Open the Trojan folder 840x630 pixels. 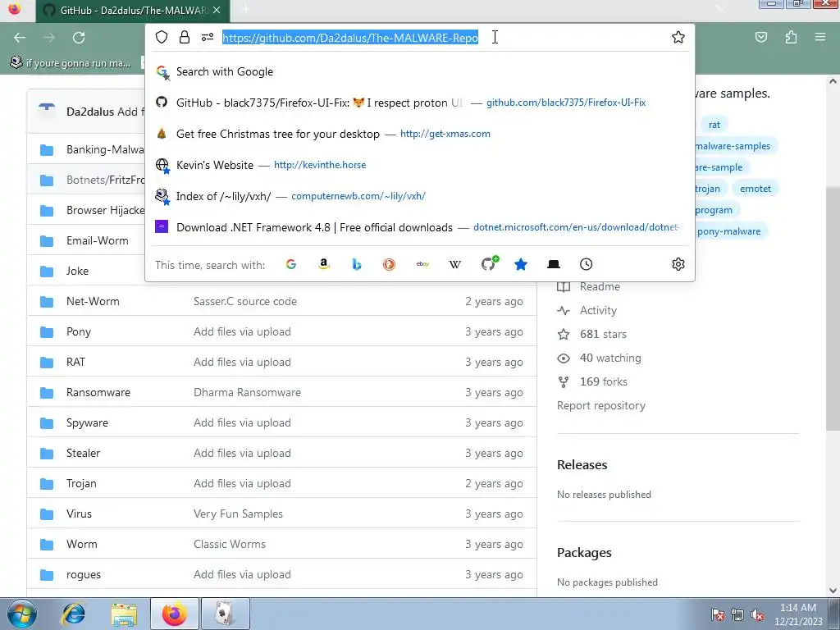click(81, 483)
